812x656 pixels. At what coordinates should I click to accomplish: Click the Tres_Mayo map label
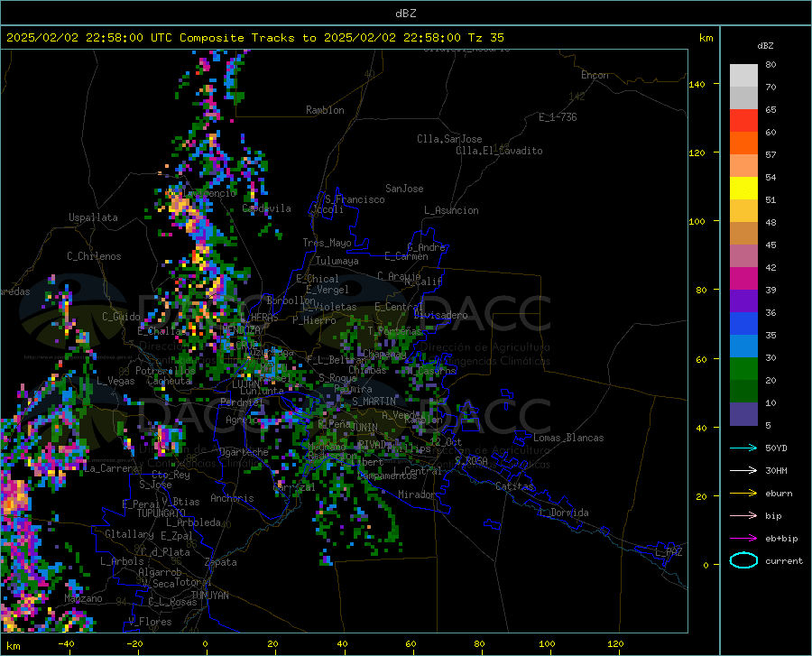327,243
